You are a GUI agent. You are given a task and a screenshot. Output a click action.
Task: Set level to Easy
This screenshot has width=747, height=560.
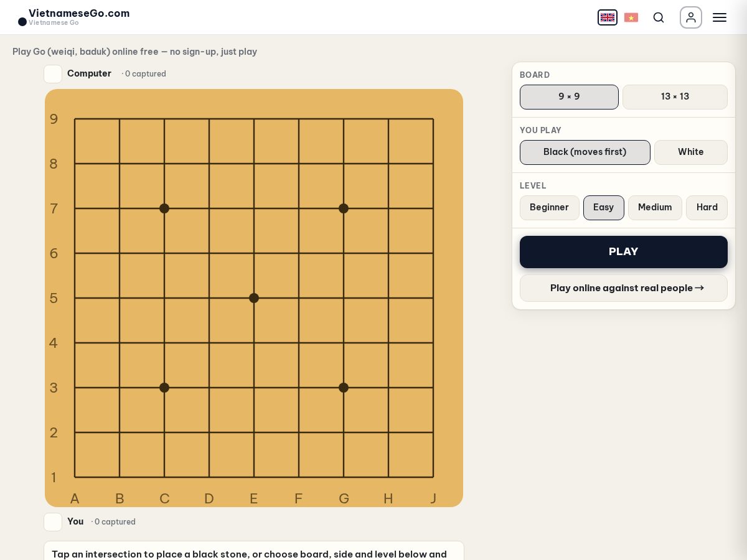[604, 208]
